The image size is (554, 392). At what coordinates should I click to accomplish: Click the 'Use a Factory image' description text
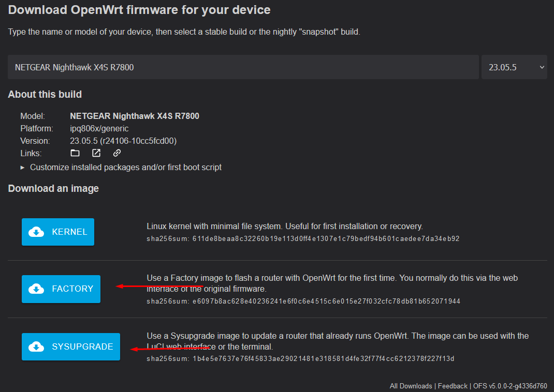(x=332, y=283)
